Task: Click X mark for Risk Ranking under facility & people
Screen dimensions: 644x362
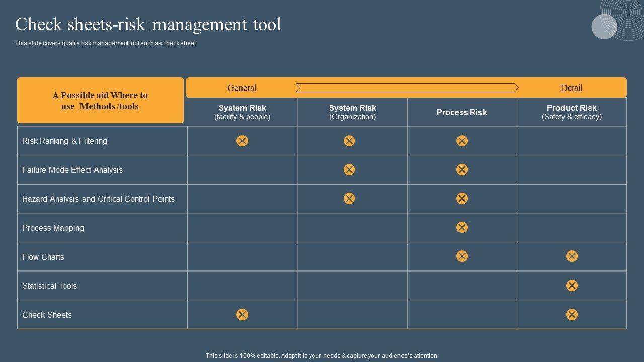Action: (242, 141)
